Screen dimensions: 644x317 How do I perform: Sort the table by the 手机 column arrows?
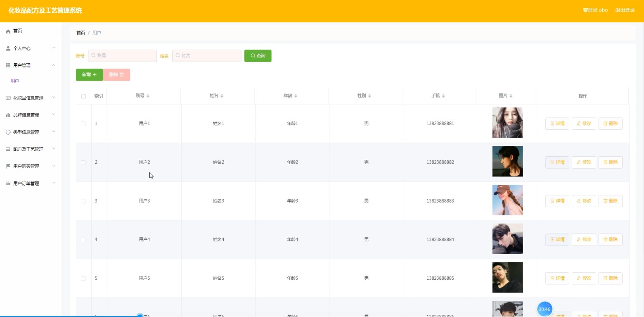443,96
